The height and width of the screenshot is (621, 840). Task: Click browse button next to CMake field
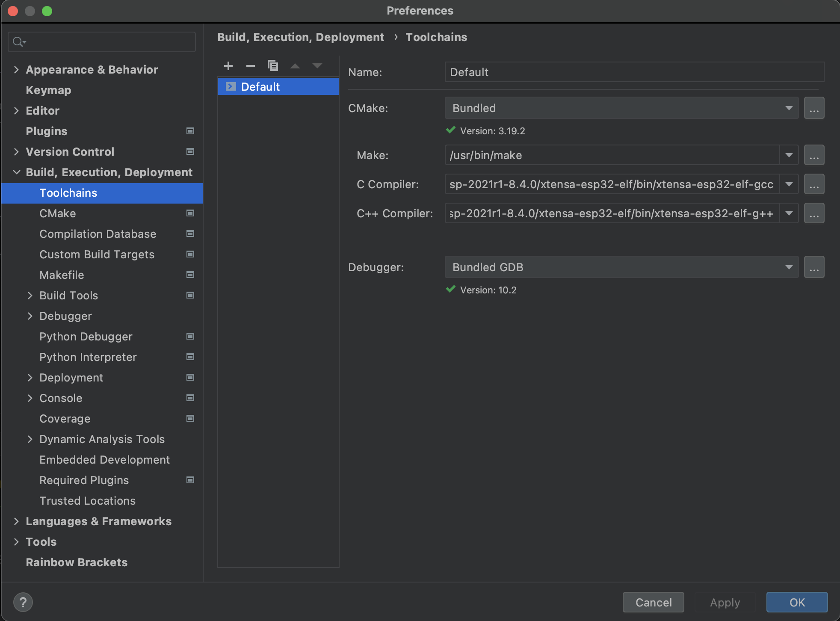(814, 108)
